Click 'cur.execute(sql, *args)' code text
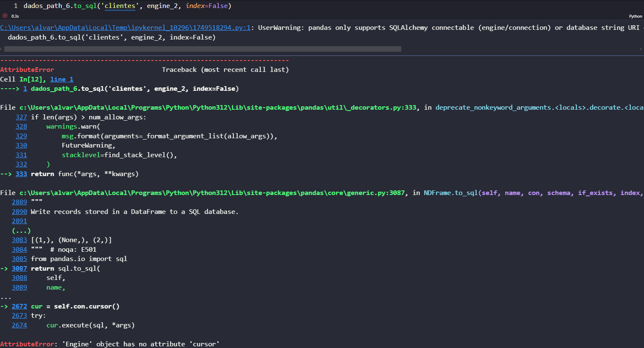Viewport: 644px width, 348px height. tap(90, 325)
